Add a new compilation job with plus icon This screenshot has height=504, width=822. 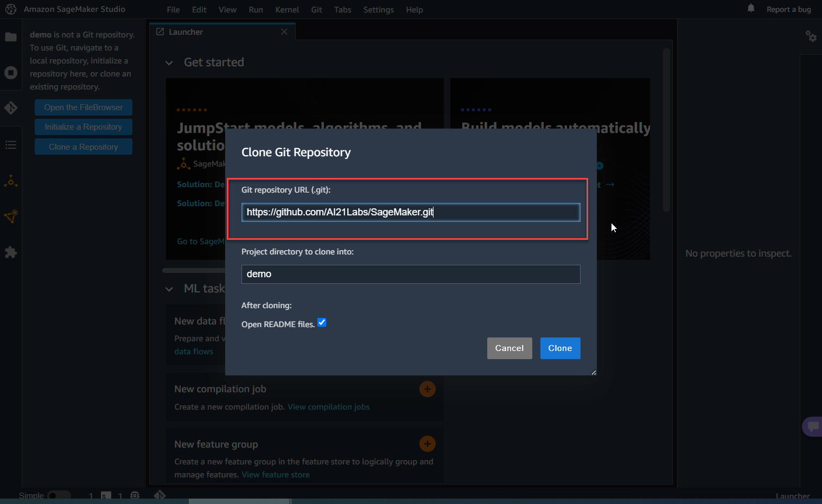pos(428,389)
